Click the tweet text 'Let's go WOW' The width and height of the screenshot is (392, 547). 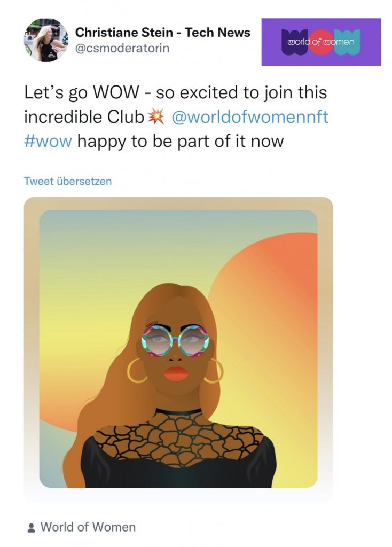[x=81, y=93]
